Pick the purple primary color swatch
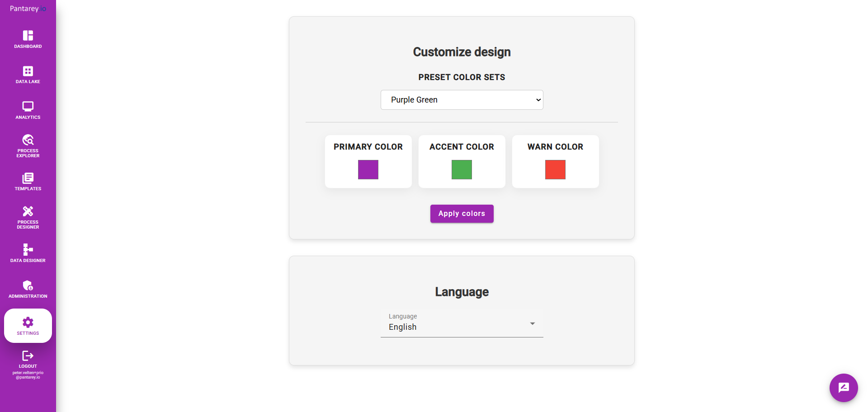Image resolution: width=868 pixels, height=412 pixels. click(x=368, y=170)
